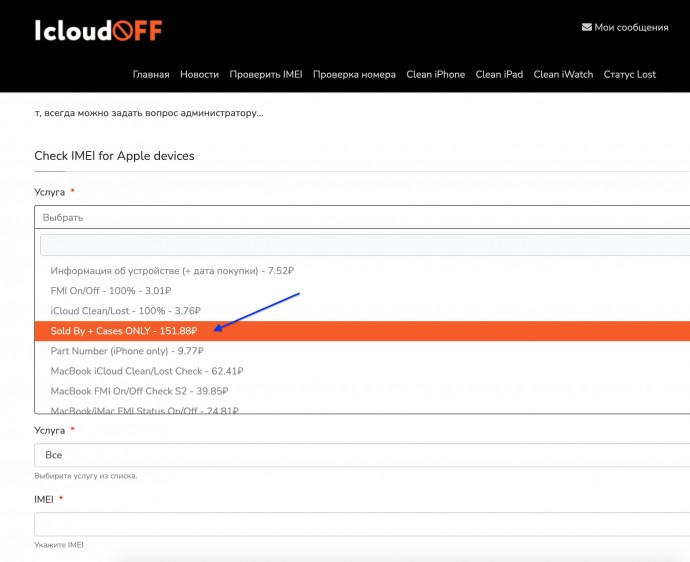Open Новости menu item
Screen dimensions: 690x562
(x=199, y=75)
